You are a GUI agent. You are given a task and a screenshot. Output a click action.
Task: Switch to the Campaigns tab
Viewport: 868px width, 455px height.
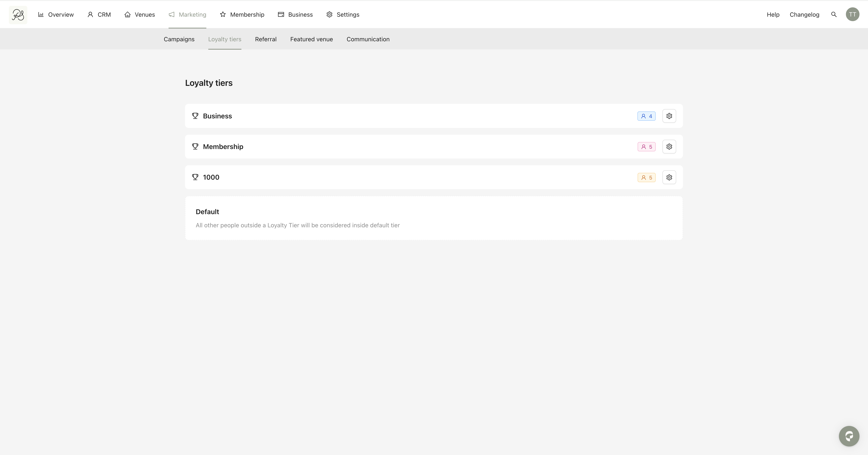(179, 39)
